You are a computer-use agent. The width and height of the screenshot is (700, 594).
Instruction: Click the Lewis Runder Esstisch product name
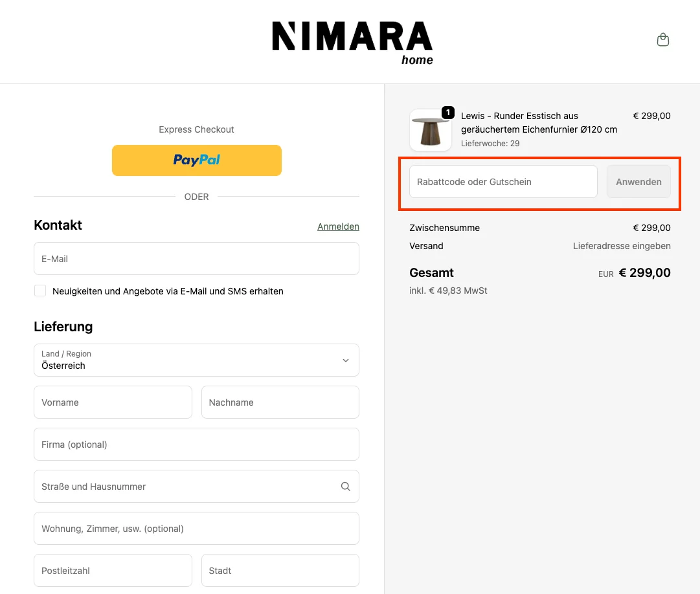click(x=539, y=123)
